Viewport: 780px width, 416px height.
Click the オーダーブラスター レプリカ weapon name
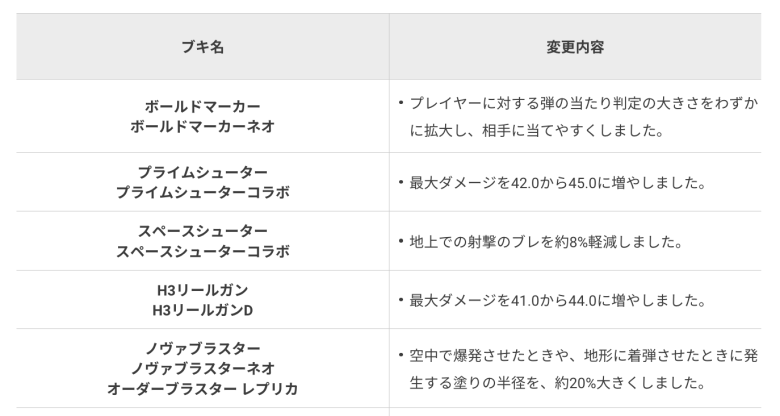(203, 386)
